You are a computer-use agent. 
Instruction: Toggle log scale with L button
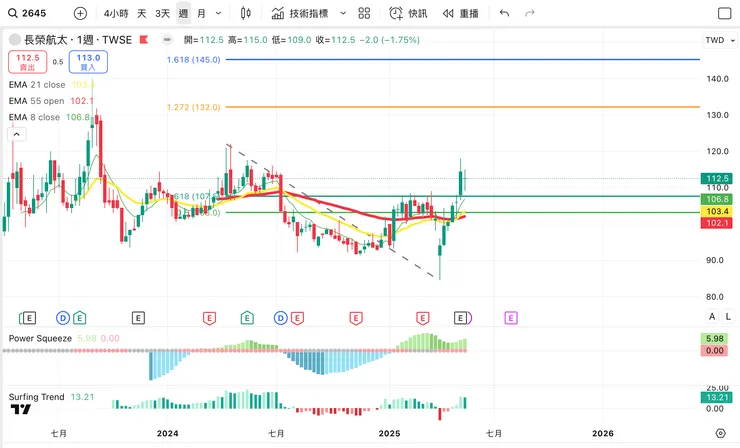tap(728, 316)
